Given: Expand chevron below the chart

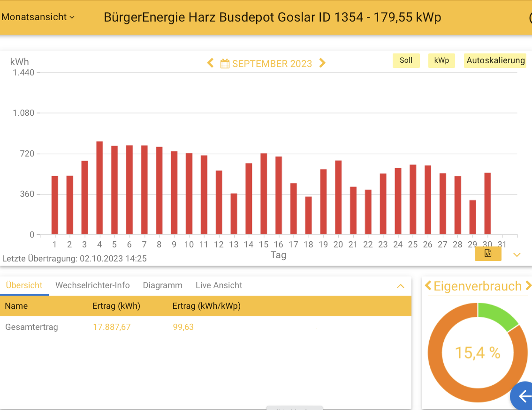Looking at the screenshot, I should pyautogui.click(x=517, y=254).
